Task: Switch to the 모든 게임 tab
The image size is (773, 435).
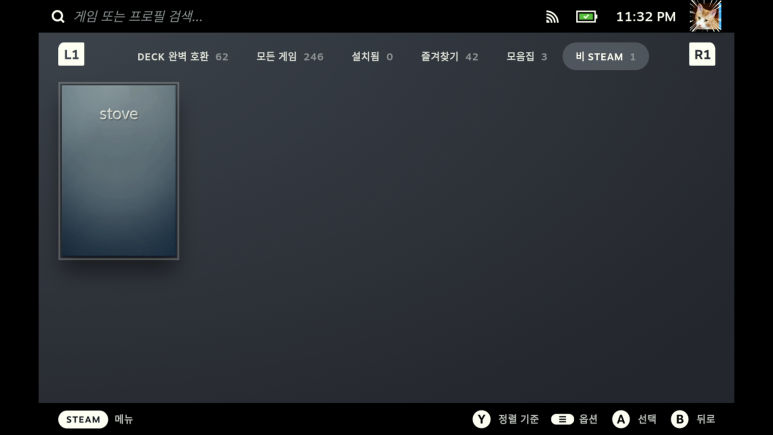Action: (x=289, y=57)
